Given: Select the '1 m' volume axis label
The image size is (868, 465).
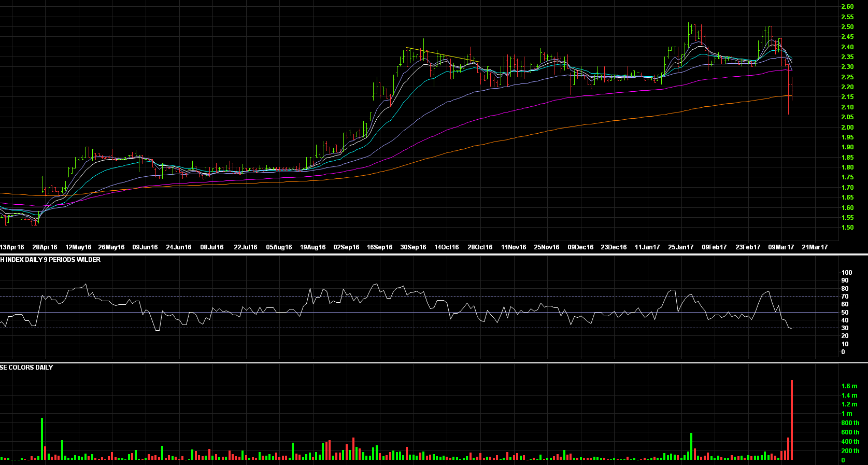Looking at the screenshot, I should click(x=847, y=414).
